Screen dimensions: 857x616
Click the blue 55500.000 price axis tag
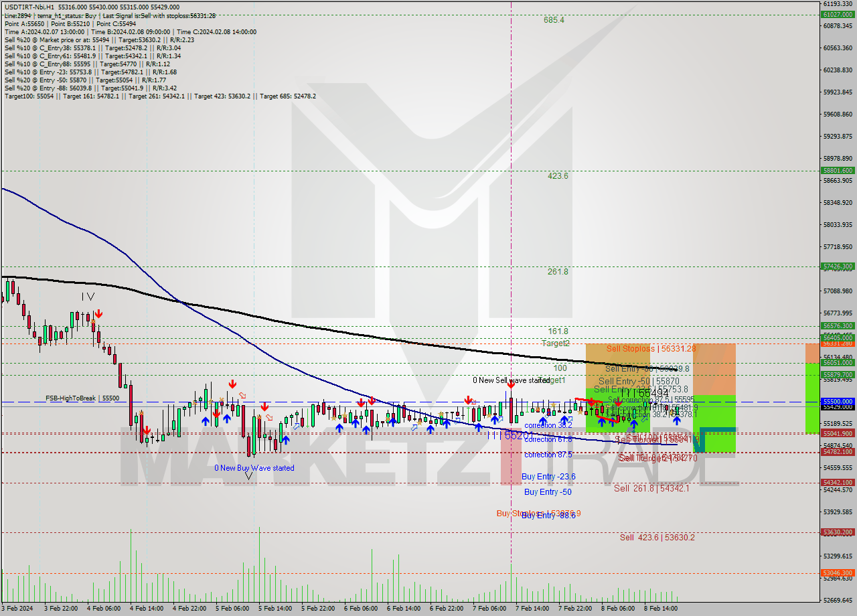838,401
